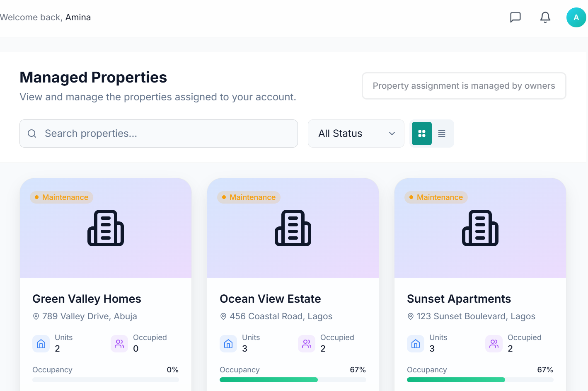Viewport: 588px width, 391px height.
Task: Click Maintenance badge on Green Valley Homes
Action: [x=61, y=197]
